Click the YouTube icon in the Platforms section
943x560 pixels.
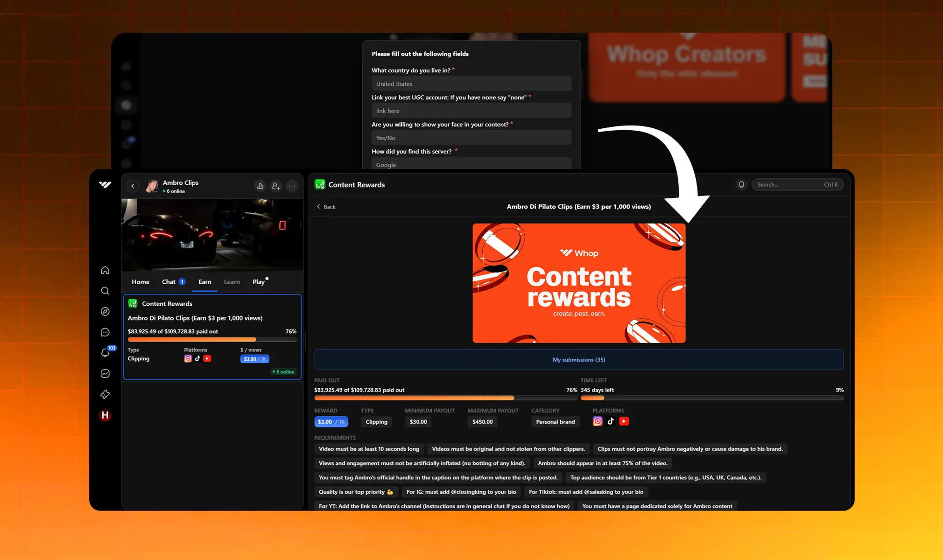[624, 421]
